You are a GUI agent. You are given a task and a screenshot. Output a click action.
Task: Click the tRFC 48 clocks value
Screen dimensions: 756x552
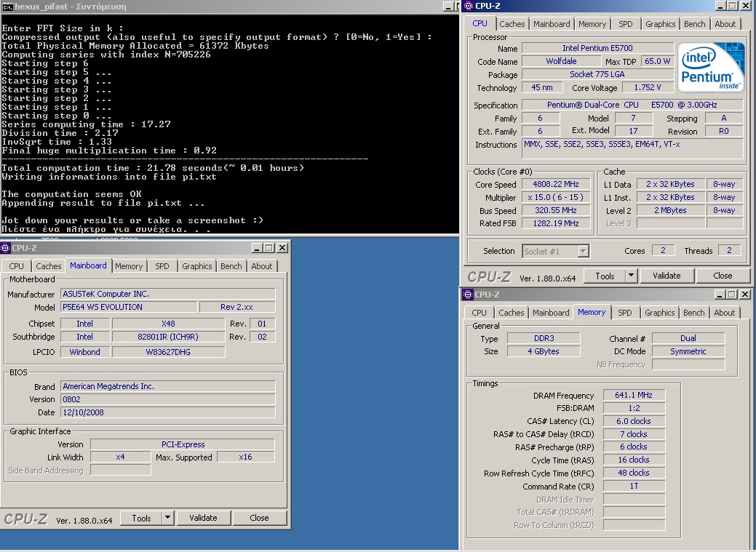(x=634, y=473)
